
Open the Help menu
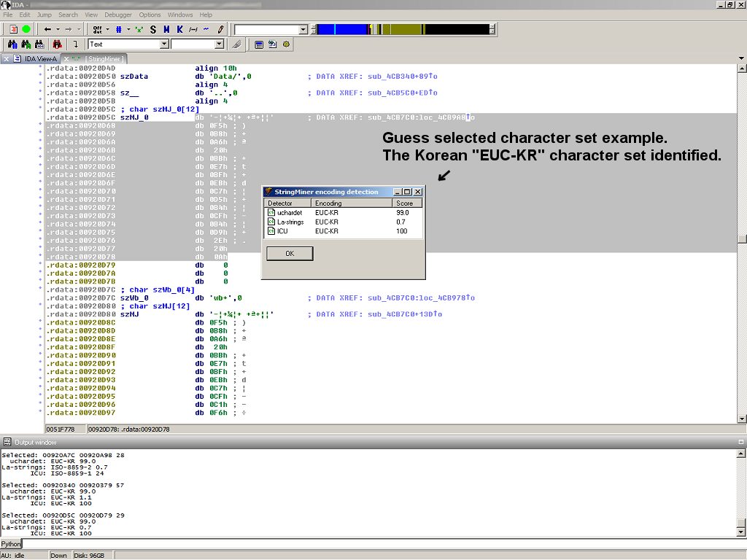tap(206, 15)
